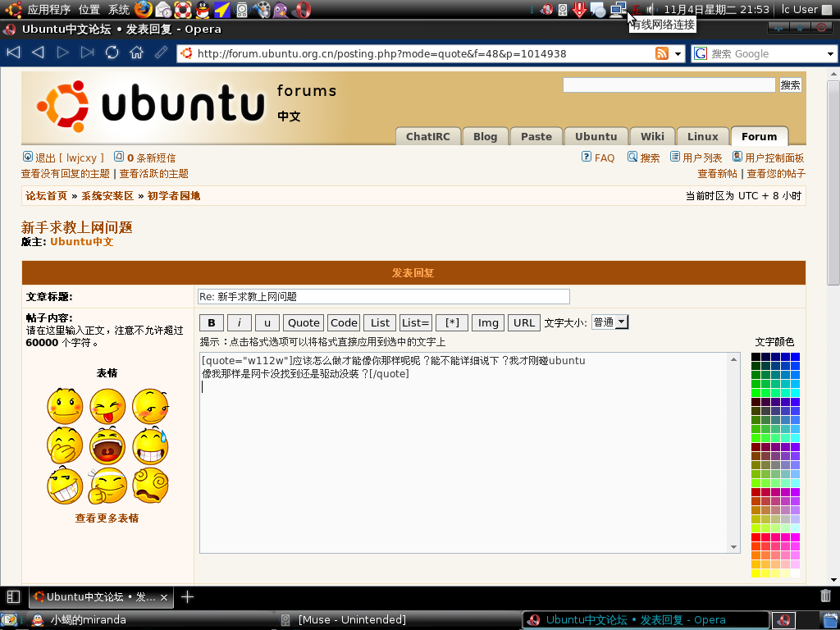Viewport: 840px width, 630px height.
Task: Switch to Paste tab
Action: [x=536, y=137]
